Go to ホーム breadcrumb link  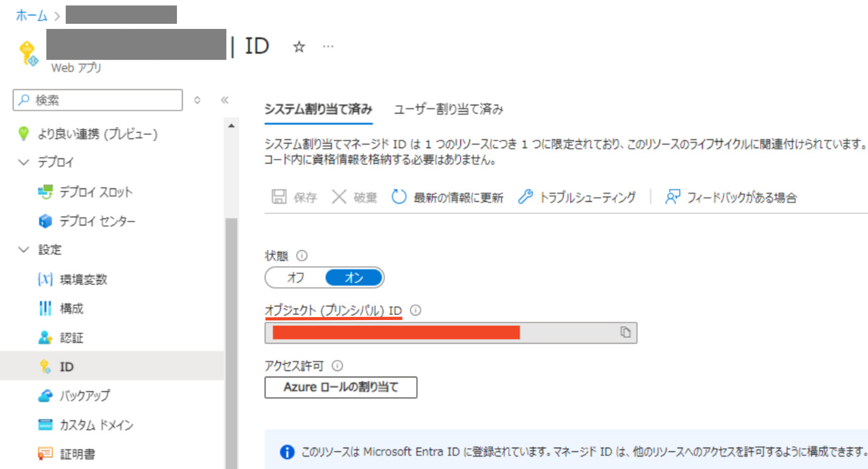(31, 16)
